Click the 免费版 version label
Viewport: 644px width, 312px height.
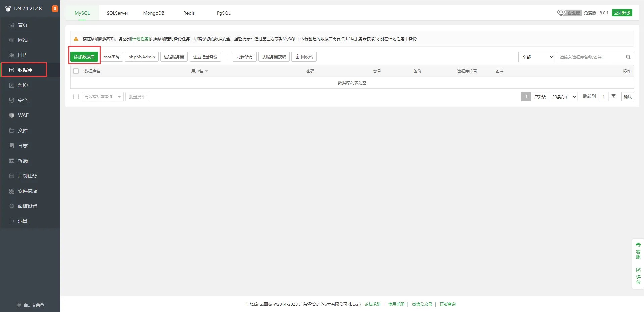pyautogui.click(x=590, y=13)
